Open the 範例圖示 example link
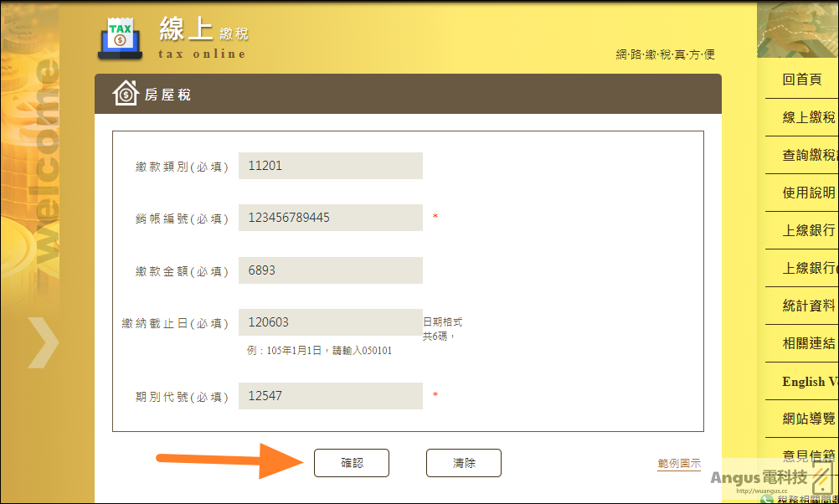Screen dimensions: 839x504 point(679,463)
